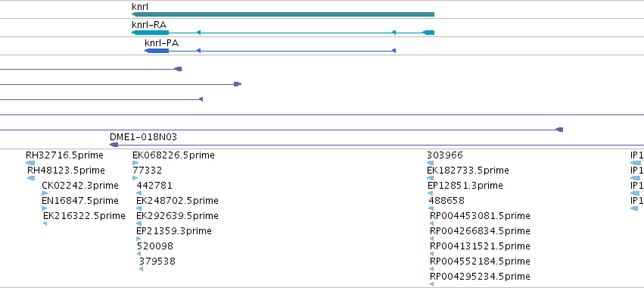Click the EK292639.5prime arrow glyph
The height and width of the screenshot is (288, 644).
coord(138,224)
